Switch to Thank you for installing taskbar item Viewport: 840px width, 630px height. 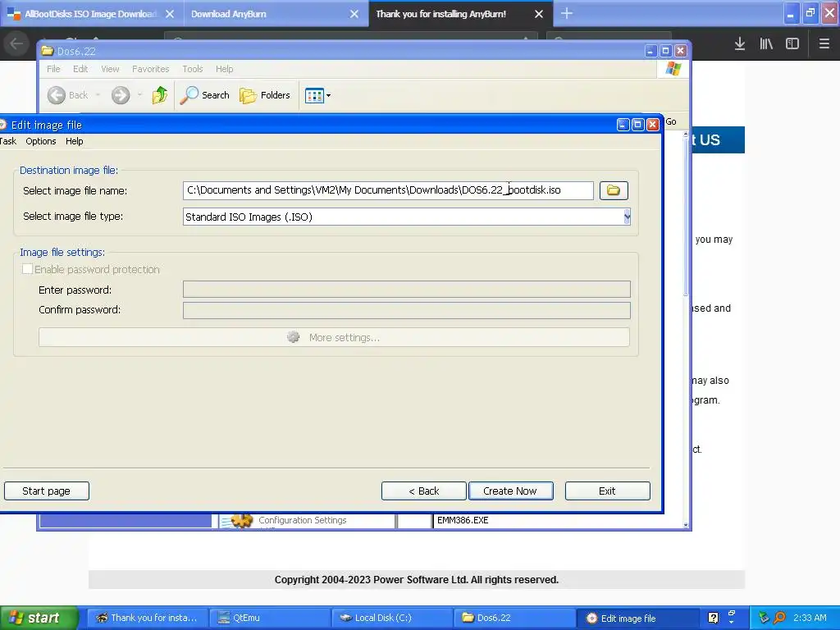point(147,618)
